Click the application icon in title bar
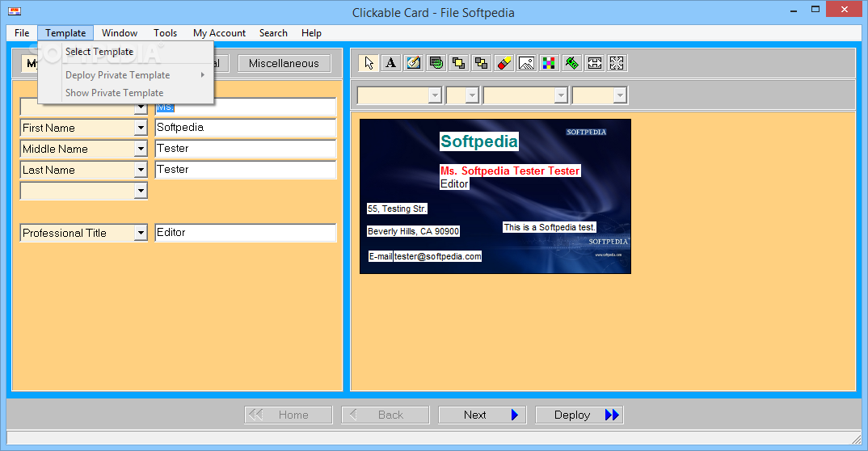This screenshot has height=451, width=868. [15, 11]
